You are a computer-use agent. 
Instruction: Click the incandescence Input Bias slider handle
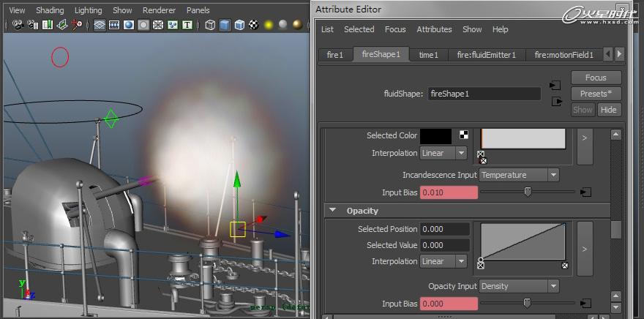(528, 191)
